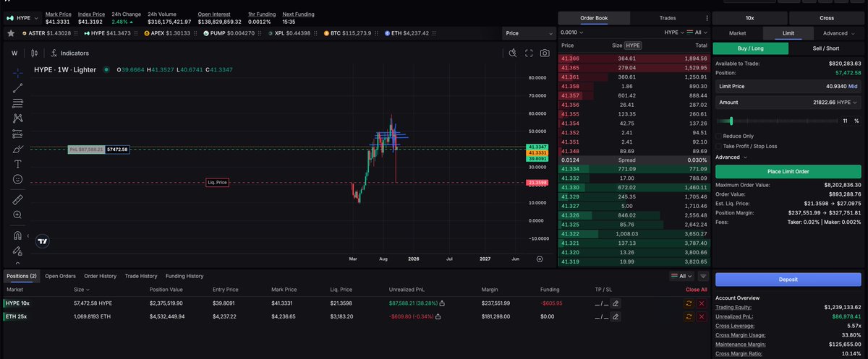Expand the Advanced options section

[x=731, y=157]
